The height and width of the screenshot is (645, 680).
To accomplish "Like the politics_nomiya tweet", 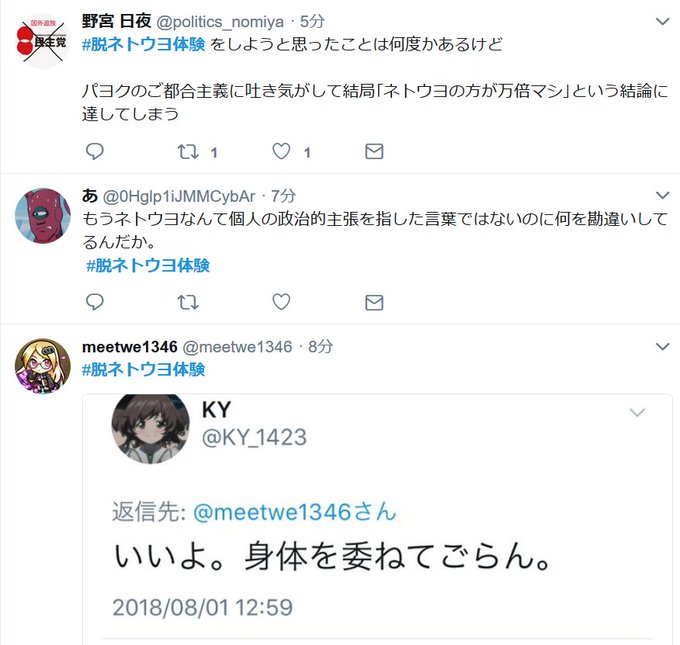I will click(x=281, y=151).
